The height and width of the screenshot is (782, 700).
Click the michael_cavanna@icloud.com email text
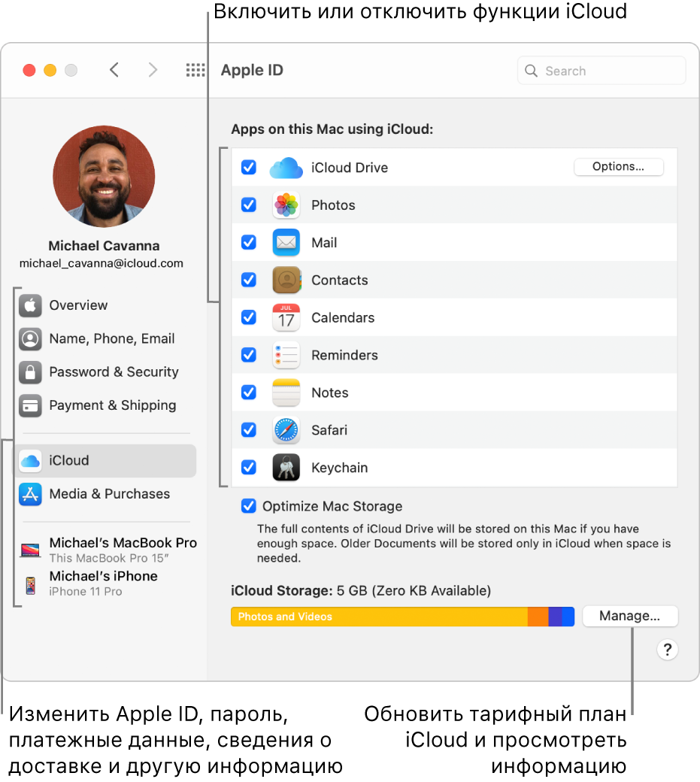[x=102, y=263]
